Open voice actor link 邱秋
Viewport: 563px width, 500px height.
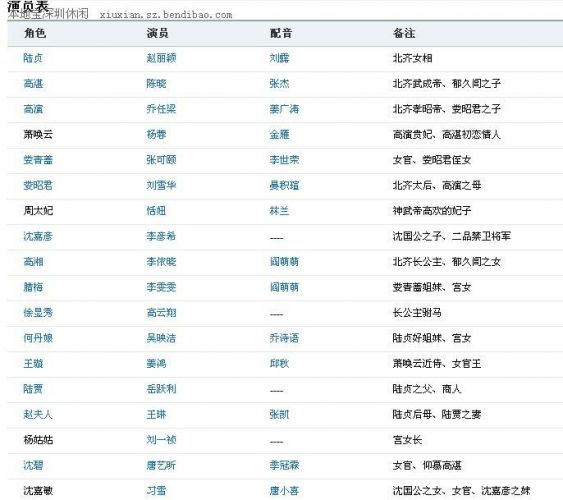(279, 364)
